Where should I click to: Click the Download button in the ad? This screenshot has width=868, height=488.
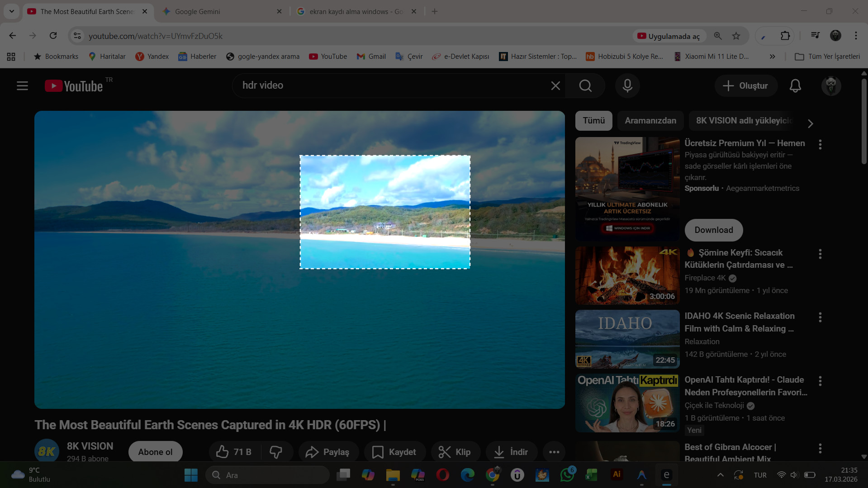[x=713, y=230]
